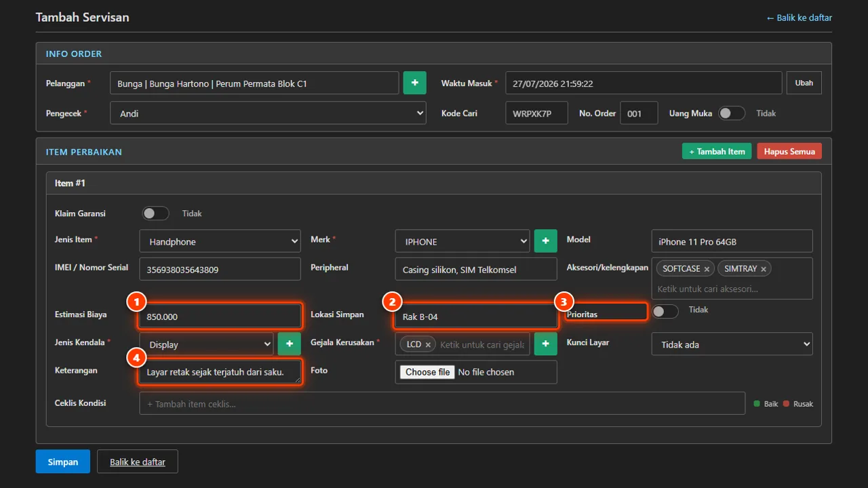Click the Choose file button for Foto
The image size is (868, 488).
point(427,372)
